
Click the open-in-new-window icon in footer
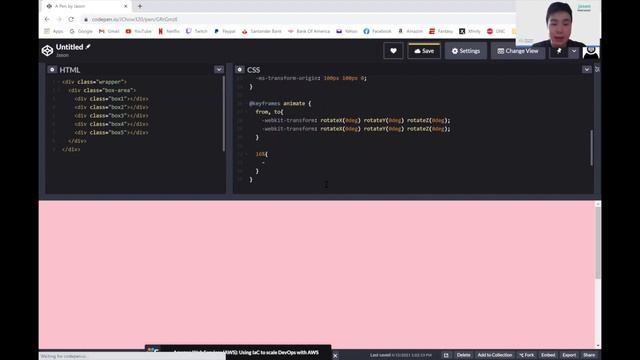(x=446, y=355)
